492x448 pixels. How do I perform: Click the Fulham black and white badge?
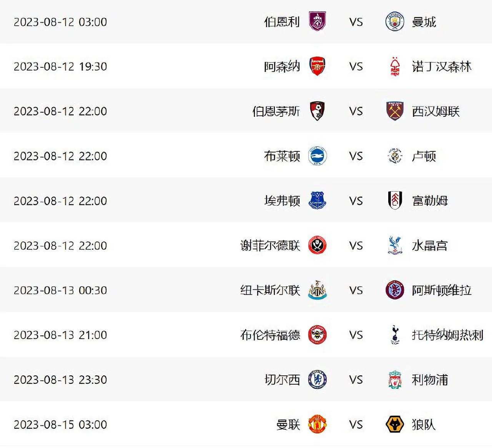(395, 201)
